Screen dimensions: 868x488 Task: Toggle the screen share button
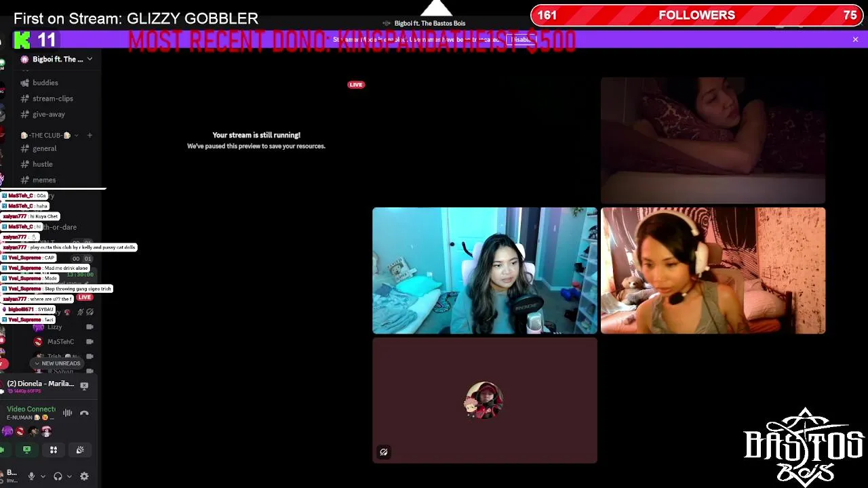[x=26, y=449]
